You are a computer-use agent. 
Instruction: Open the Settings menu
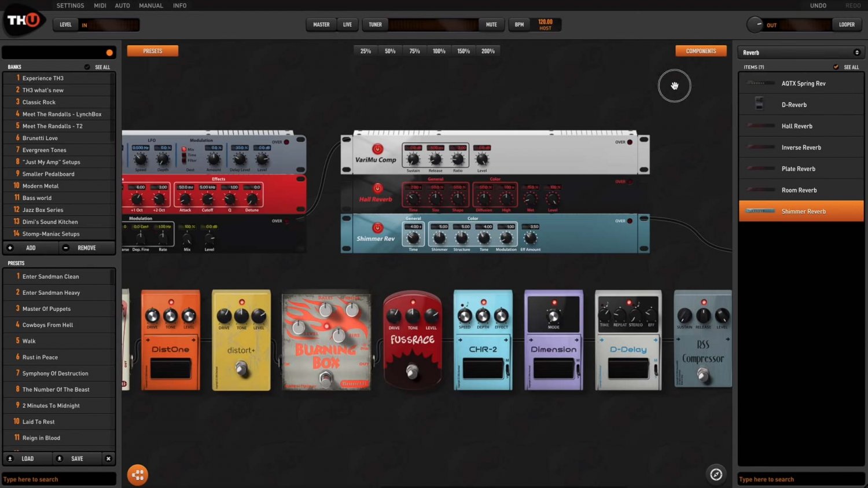coord(71,6)
